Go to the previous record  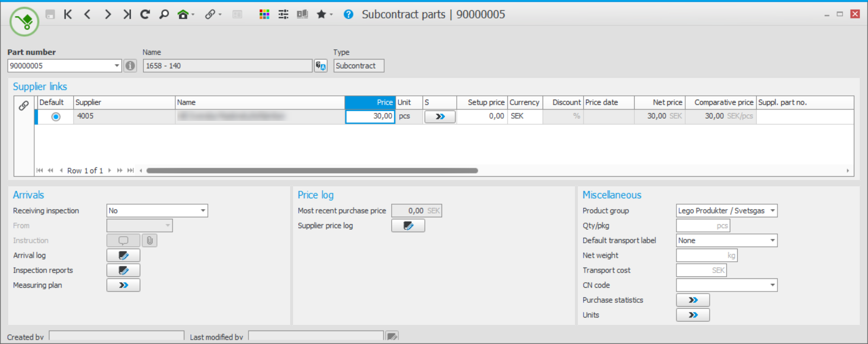coord(87,15)
